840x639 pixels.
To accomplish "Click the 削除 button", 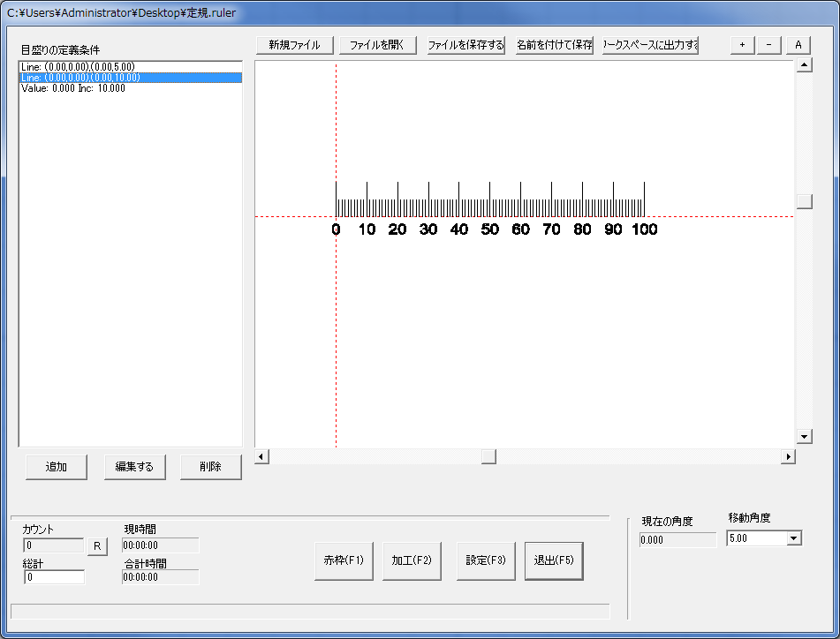I will (x=210, y=467).
